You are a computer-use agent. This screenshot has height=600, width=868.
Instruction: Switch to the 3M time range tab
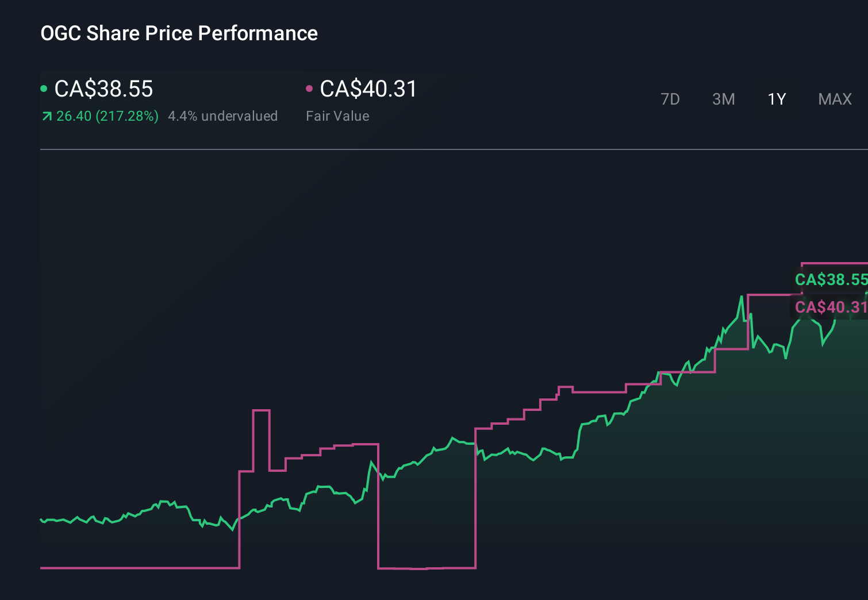723,99
